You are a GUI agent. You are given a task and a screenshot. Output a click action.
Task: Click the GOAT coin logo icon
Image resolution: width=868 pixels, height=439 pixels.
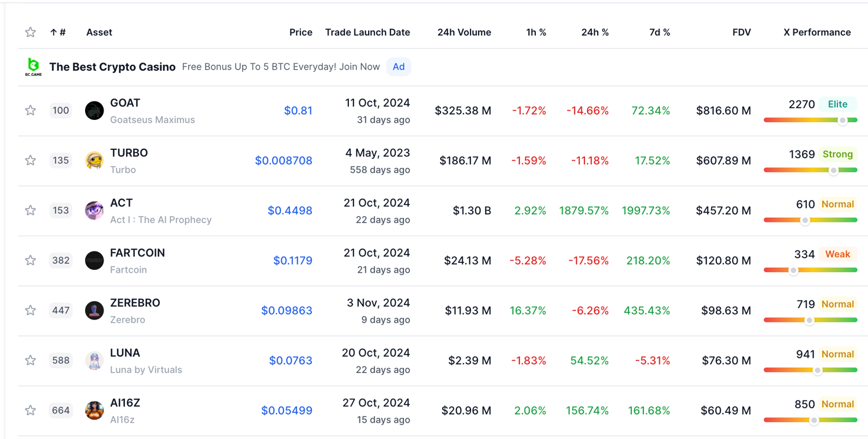click(x=94, y=111)
